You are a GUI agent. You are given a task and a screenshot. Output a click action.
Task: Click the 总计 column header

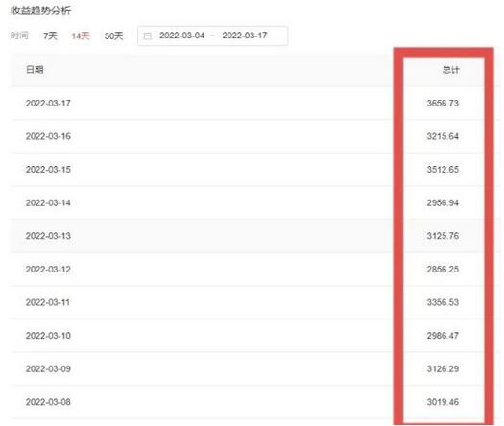click(450, 70)
